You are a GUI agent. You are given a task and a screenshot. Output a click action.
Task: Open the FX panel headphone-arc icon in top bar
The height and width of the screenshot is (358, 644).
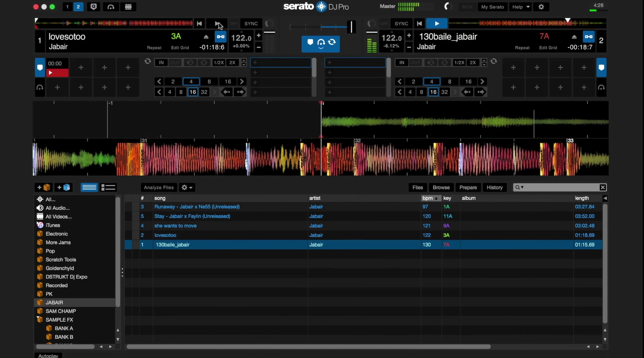[x=111, y=7]
